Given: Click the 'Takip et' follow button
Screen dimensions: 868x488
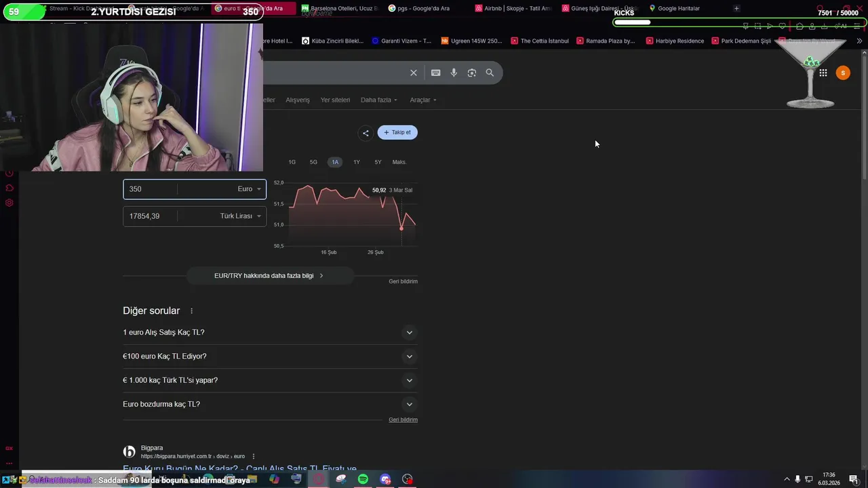Looking at the screenshot, I should click(x=397, y=133).
